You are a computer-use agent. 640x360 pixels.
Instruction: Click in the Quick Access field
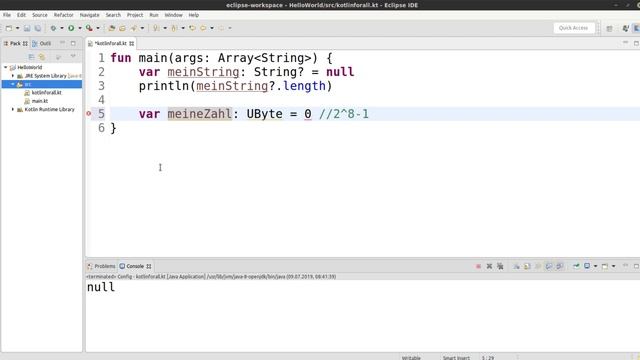[573, 28]
